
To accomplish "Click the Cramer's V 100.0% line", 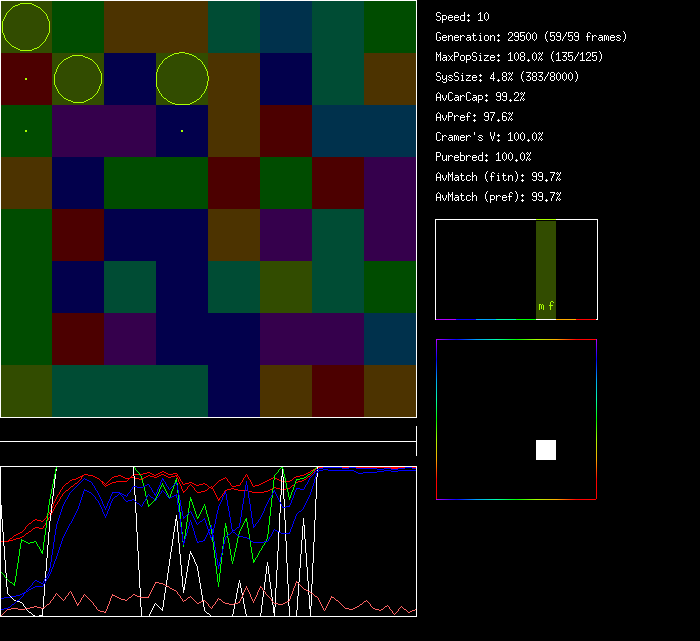I will coord(490,137).
